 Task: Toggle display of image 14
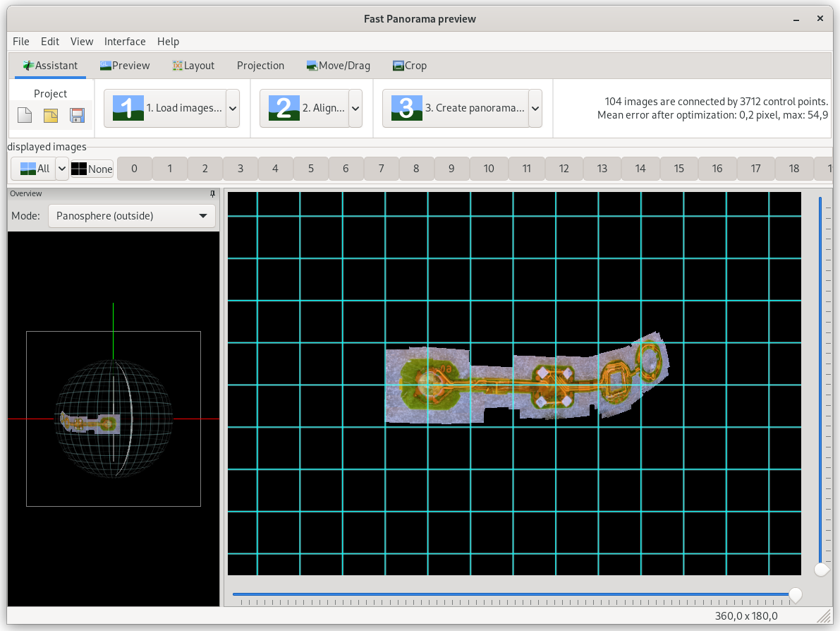point(640,169)
